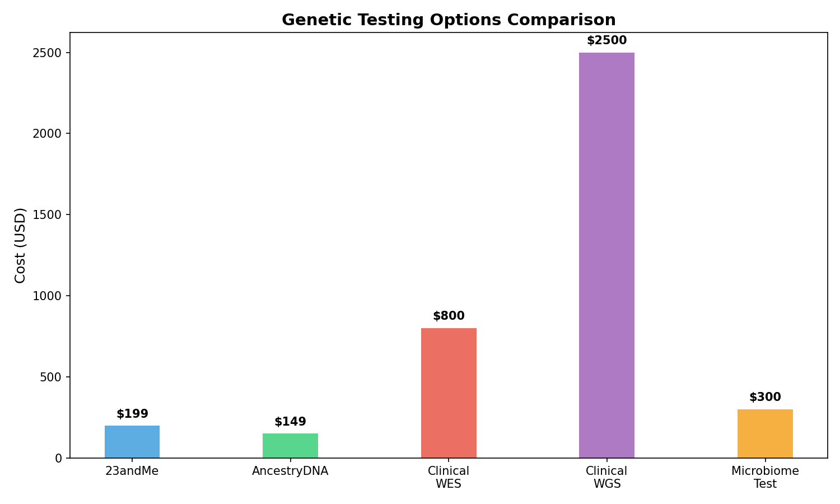This screenshot has height=504, width=840.
Task: Select the $2500 value label
Action: click(x=606, y=41)
